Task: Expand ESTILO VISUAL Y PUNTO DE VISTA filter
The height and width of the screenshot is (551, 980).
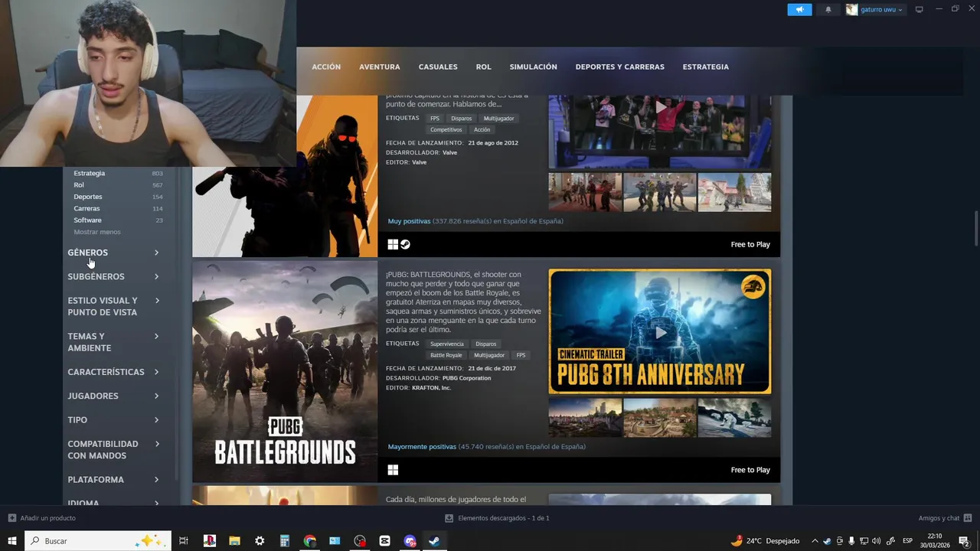Action: 113,306
